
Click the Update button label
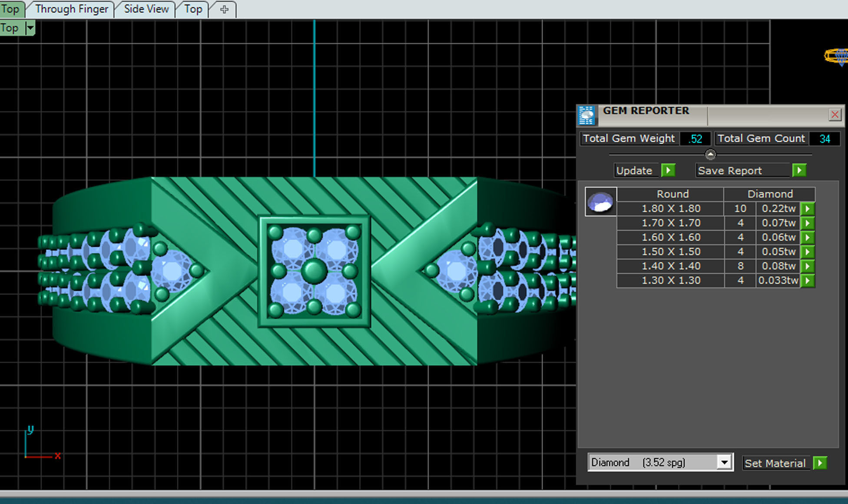click(634, 170)
